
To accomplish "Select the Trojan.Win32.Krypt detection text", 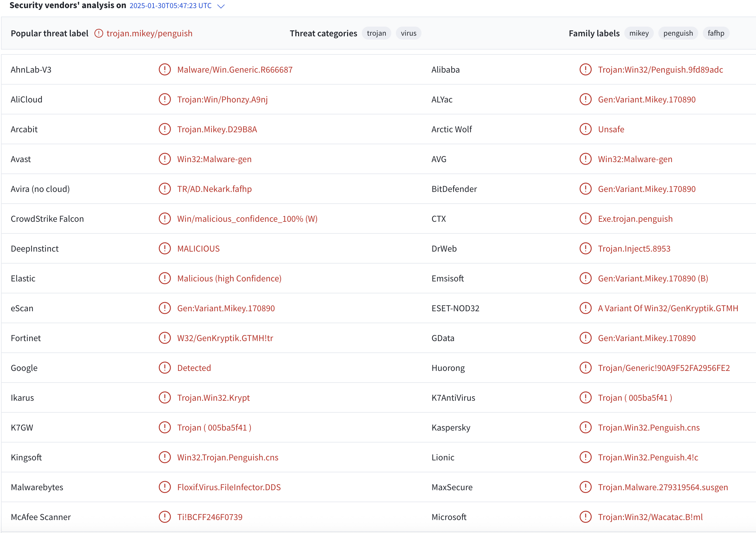I will coord(213,398).
